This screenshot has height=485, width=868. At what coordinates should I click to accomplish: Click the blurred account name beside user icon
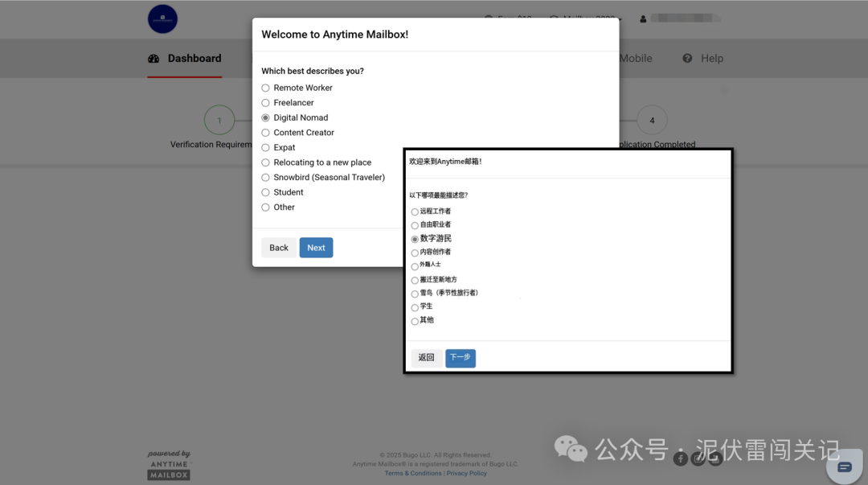(686, 18)
